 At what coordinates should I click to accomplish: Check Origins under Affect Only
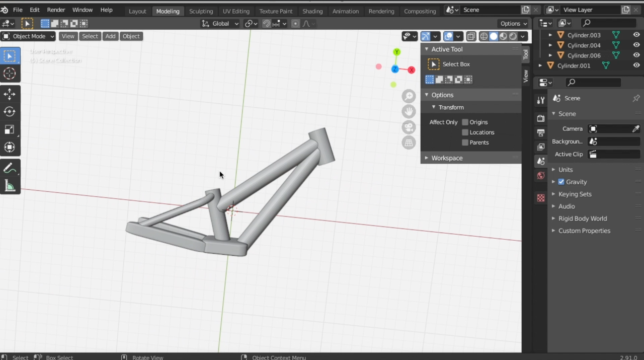tap(465, 122)
